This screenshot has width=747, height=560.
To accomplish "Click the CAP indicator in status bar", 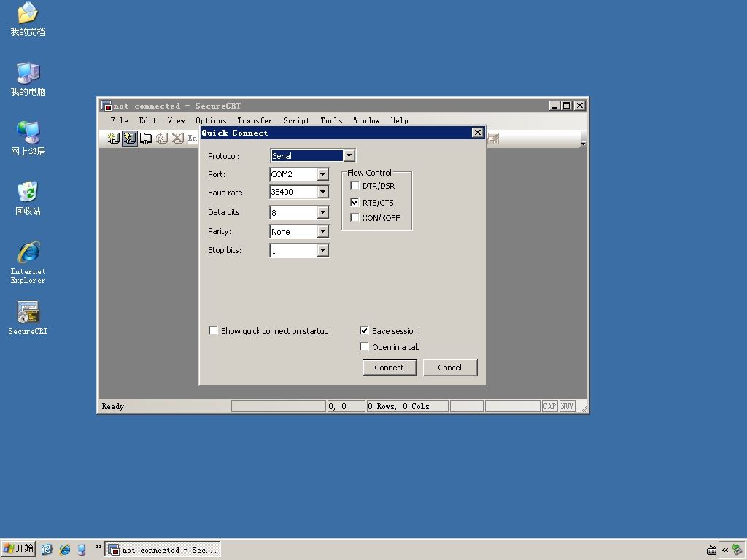I will click(549, 406).
